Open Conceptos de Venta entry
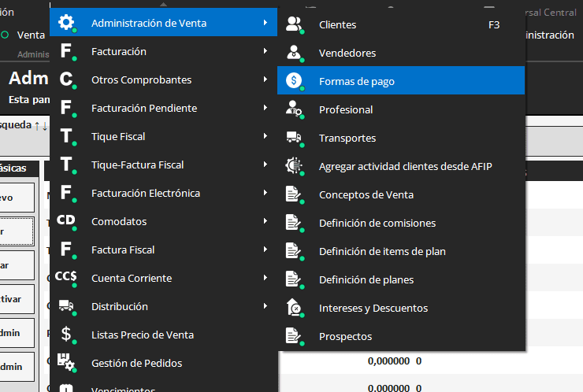Screen dimensions: 583x392 point(366,194)
